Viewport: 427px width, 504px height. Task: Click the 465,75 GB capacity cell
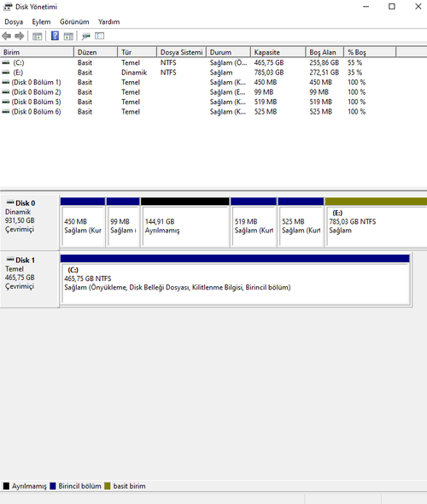coord(269,62)
